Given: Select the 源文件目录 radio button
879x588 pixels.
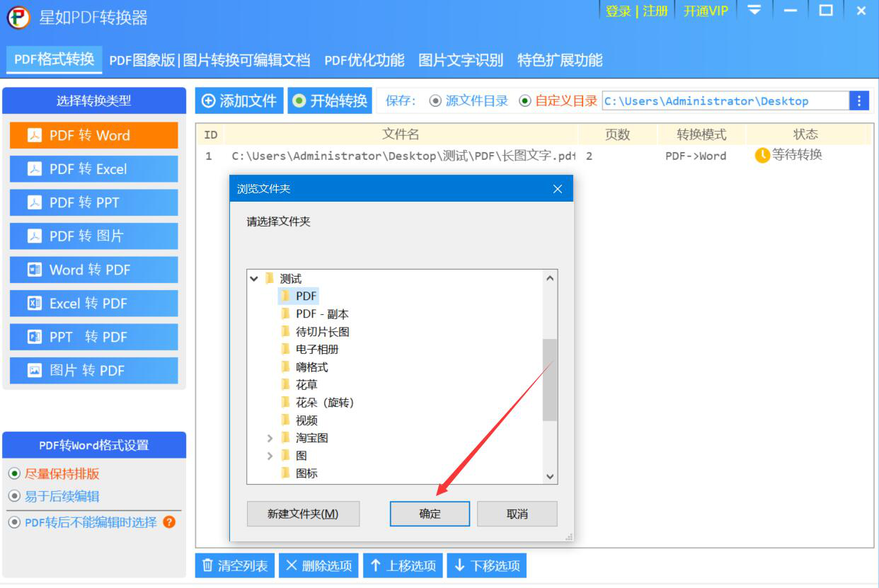Looking at the screenshot, I should pos(435,101).
